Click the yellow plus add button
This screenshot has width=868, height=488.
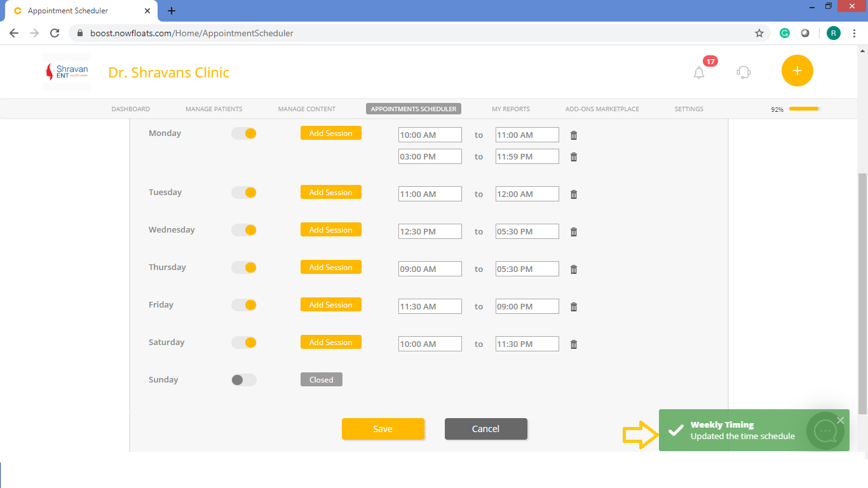tap(797, 71)
